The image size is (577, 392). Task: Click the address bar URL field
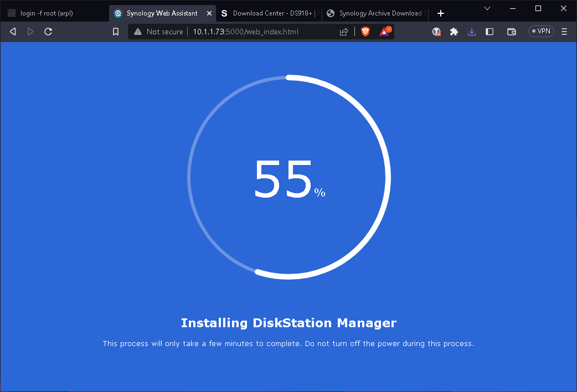260,32
